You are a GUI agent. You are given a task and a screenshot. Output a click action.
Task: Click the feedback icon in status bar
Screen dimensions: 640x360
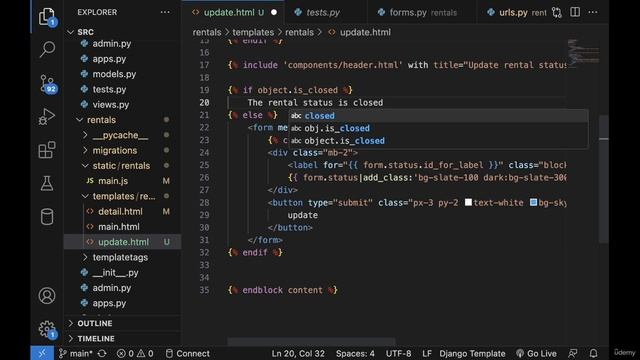[x=573, y=353]
